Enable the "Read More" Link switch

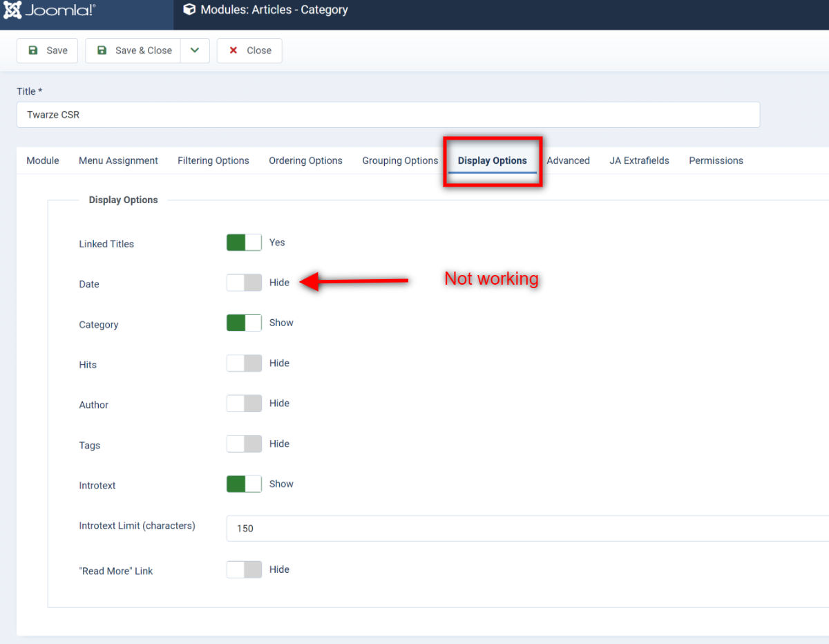pyautogui.click(x=244, y=569)
